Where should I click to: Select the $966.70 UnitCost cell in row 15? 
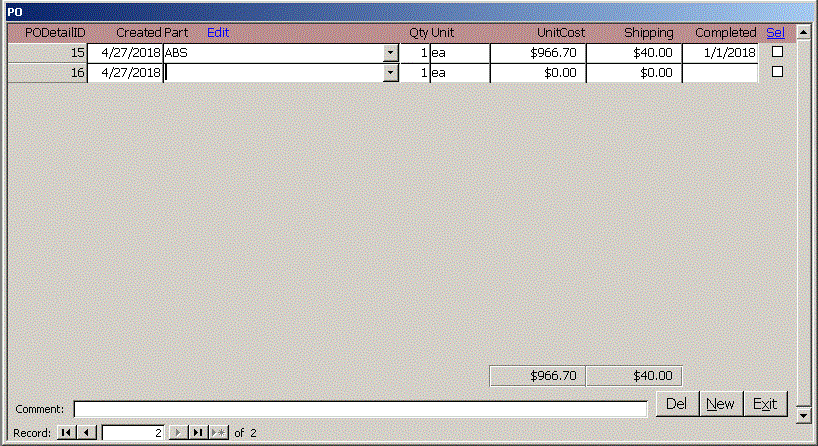[537, 53]
